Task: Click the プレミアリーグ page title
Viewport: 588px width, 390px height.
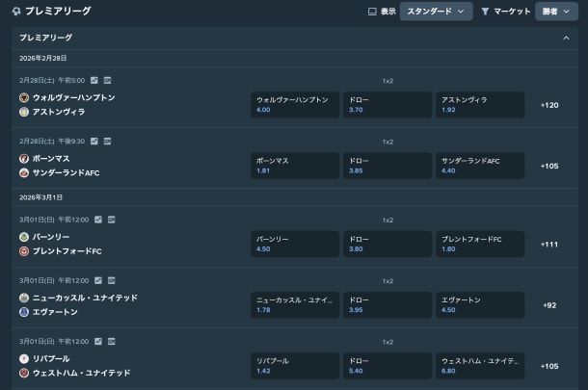Action: (58, 12)
